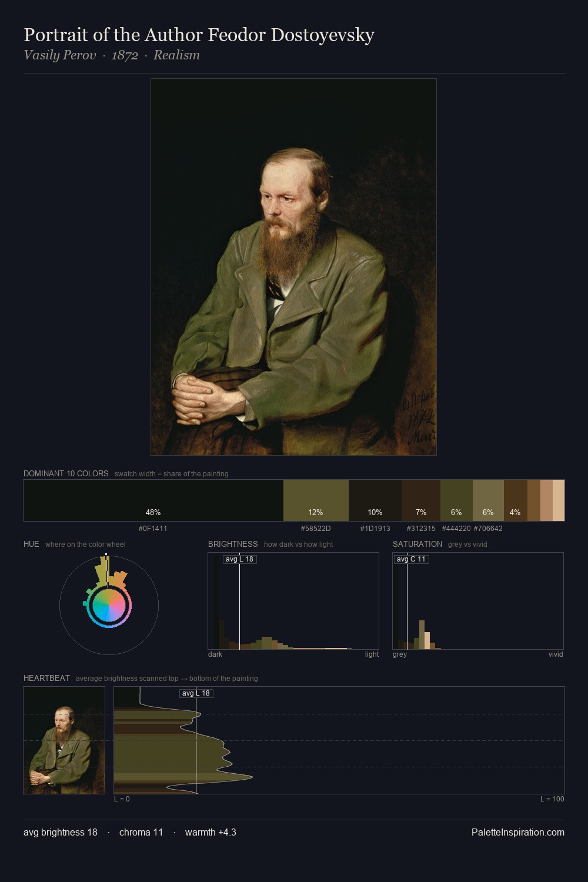Click the "how dark vs how light" caption
588x882 pixels.
pyautogui.click(x=298, y=544)
